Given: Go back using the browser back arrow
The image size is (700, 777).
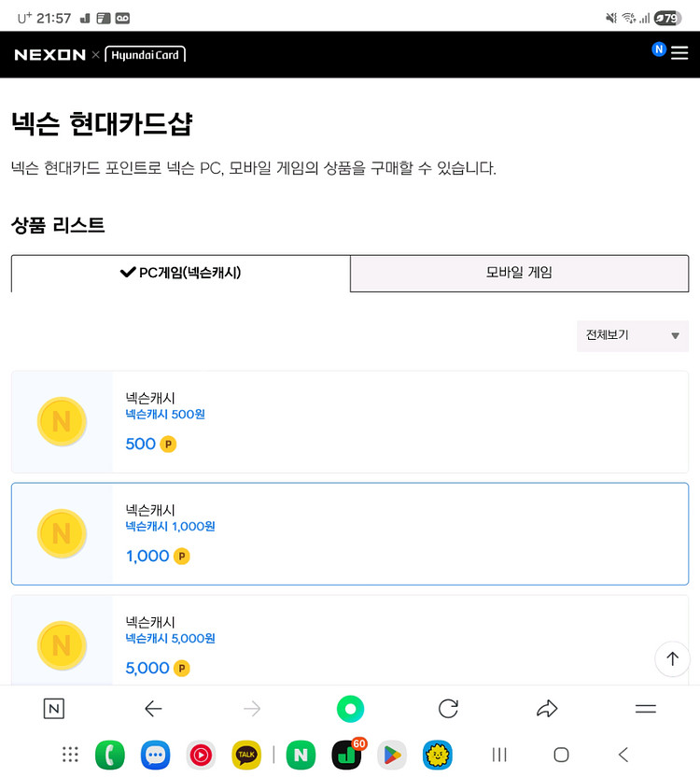Looking at the screenshot, I should (153, 709).
